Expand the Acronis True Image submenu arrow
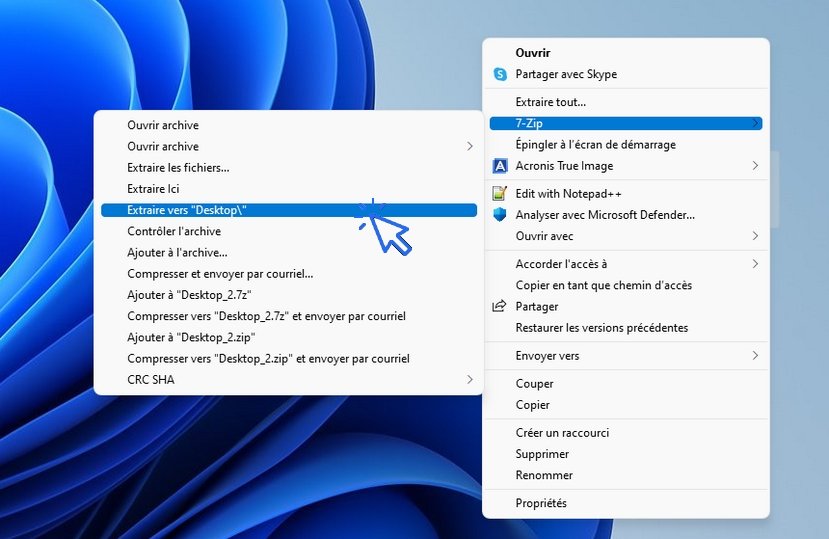Viewport: 829px width, 539px height. [755, 166]
